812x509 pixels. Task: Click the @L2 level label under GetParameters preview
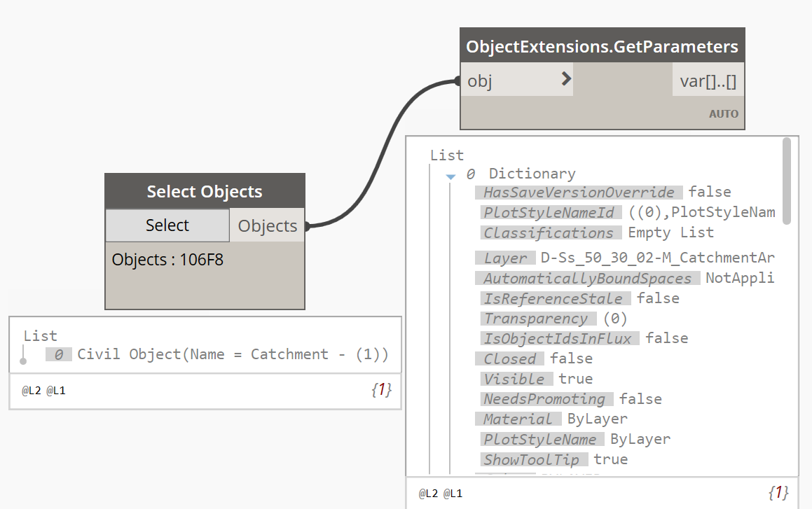tap(428, 494)
